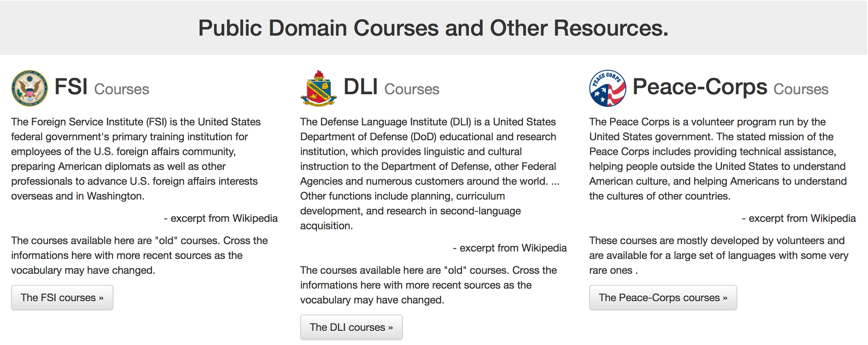Screen dimensions: 868x345
Task: Click the FSI Courses heading
Action: click(101, 88)
